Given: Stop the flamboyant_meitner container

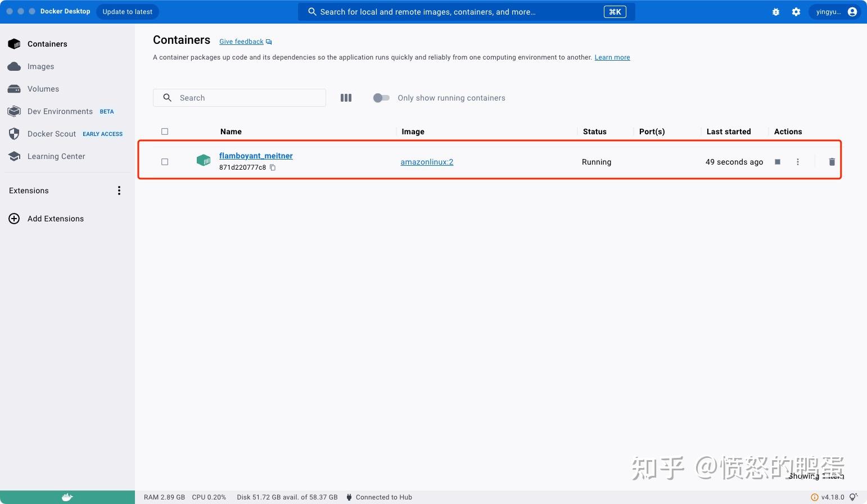Looking at the screenshot, I should [777, 162].
